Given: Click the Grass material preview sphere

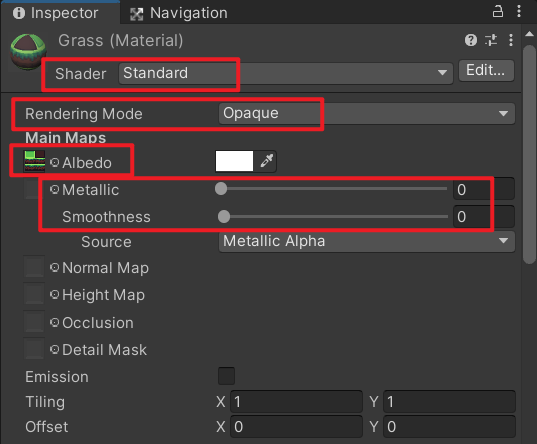Looking at the screenshot, I should pos(28,51).
